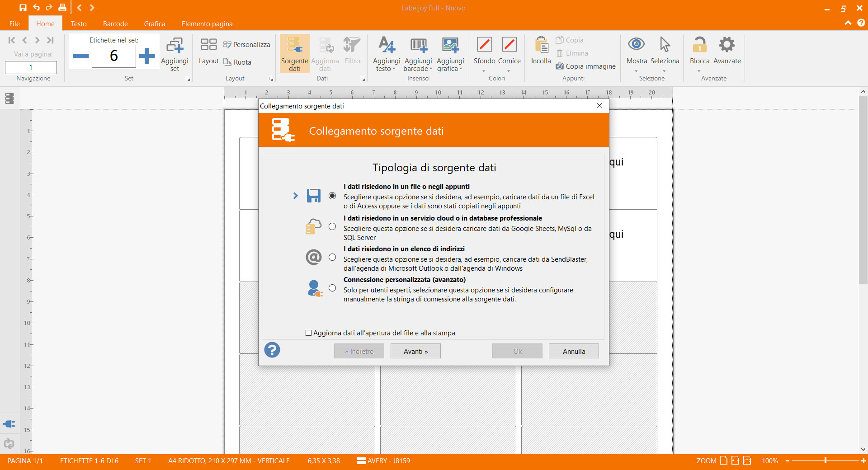
Task: Click Annulla button in dialog
Action: click(x=574, y=351)
